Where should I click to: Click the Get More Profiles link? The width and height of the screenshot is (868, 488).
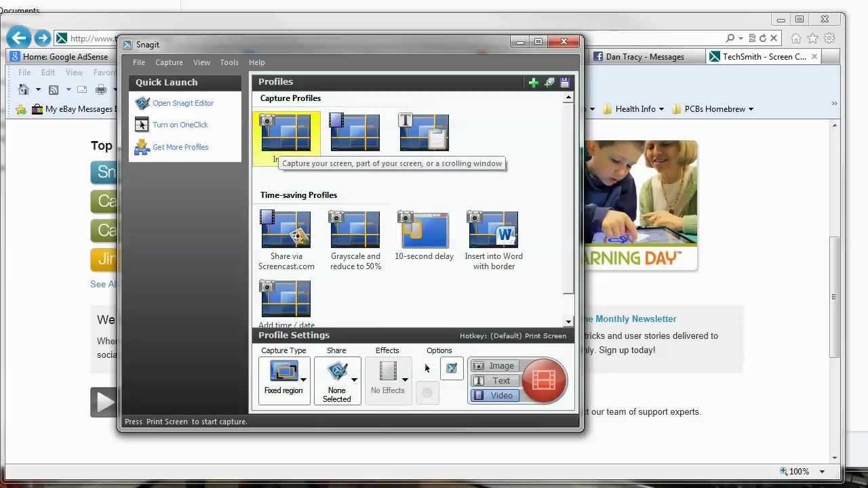pyautogui.click(x=180, y=147)
